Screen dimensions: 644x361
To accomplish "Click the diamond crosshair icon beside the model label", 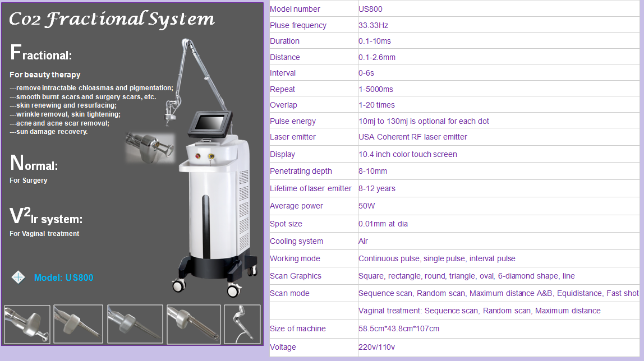I will pyautogui.click(x=19, y=277).
